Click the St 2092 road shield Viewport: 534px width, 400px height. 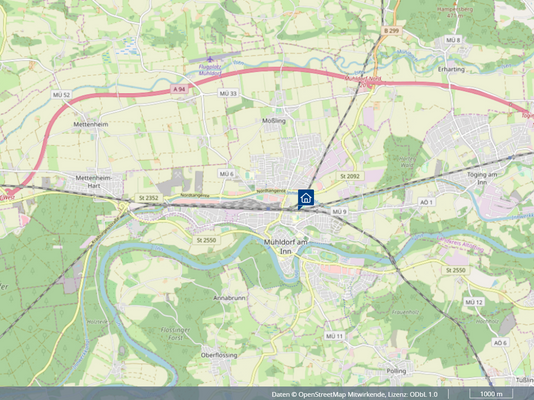pyautogui.click(x=350, y=176)
